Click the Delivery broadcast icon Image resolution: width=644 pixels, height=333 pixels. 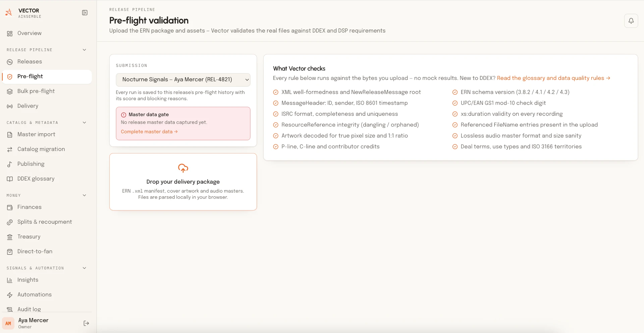tap(10, 106)
